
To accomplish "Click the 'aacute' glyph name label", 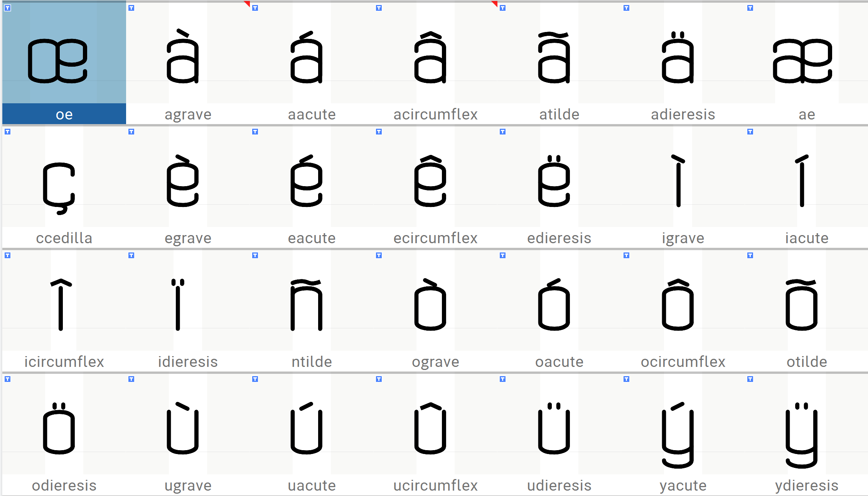I will click(312, 114).
